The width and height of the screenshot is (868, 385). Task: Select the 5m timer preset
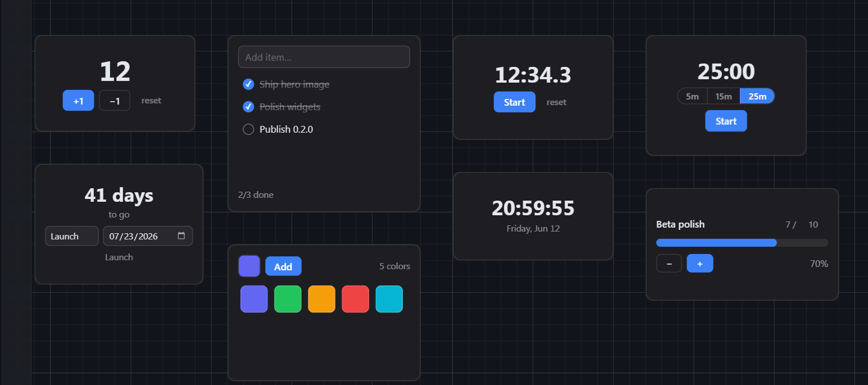(692, 96)
